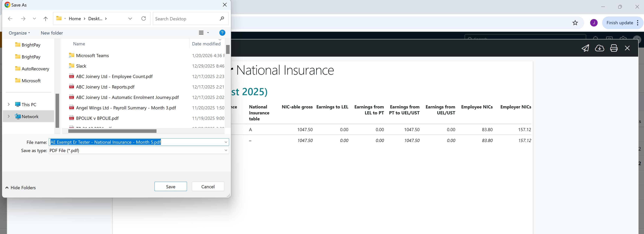Viewport: 644px width, 234px height.
Task: Open the view options dropdown arrow
Action: click(x=208, y=33)
